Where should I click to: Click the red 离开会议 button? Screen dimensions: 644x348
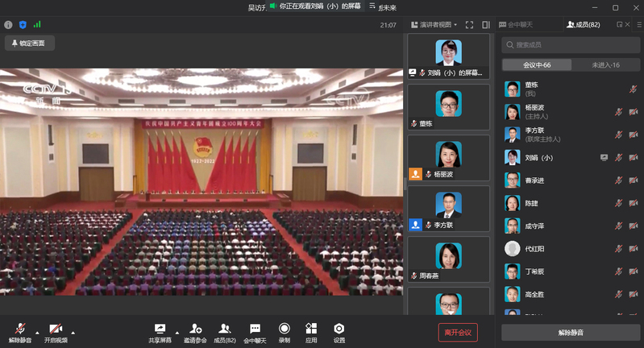point(458,332)
